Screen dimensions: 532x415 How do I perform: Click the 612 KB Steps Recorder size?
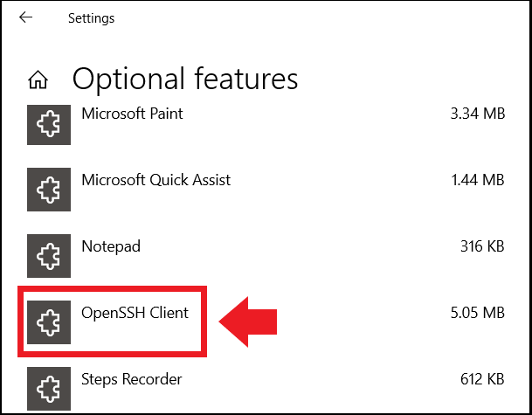click(481, 379)
